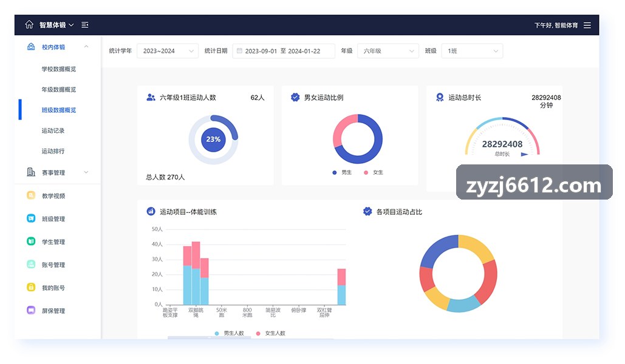Image resolution: width=625 pixels, height=364 pixels.
Task: Click the 23% participation ring chart
Action: (213, 140)
